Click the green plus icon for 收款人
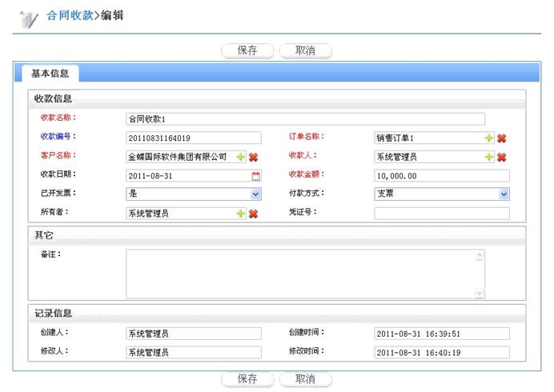 [488, 157]
